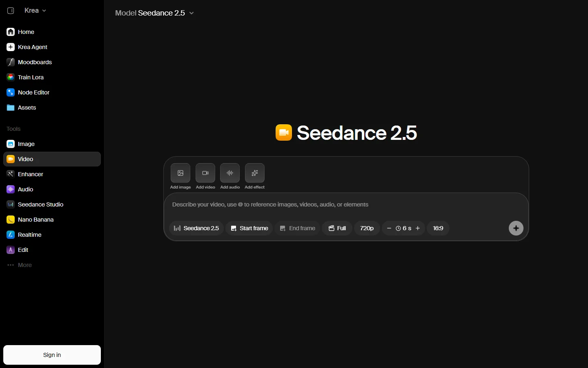Open the 16:9 aspect ratio selector
Image resolution: width=588 pixels, height=368 pixels.
click(438, 228)
